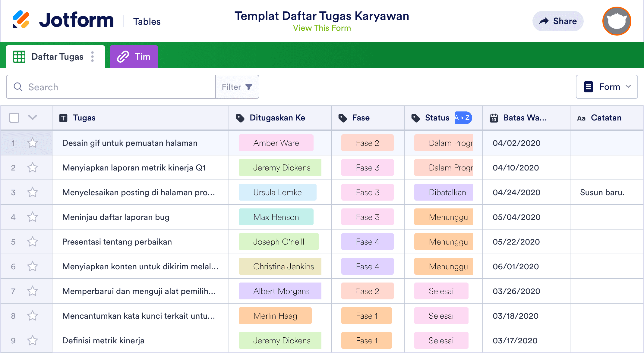
Task: Open the Tables app icon
Action: [147, 20]
